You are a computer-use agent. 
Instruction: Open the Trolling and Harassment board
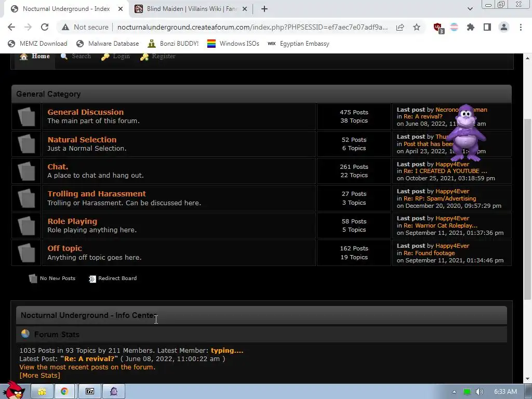click(x=96, y=194)
